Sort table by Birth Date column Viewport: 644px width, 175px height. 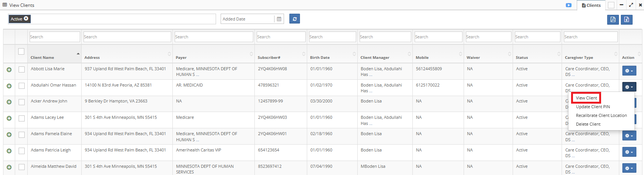320,58
